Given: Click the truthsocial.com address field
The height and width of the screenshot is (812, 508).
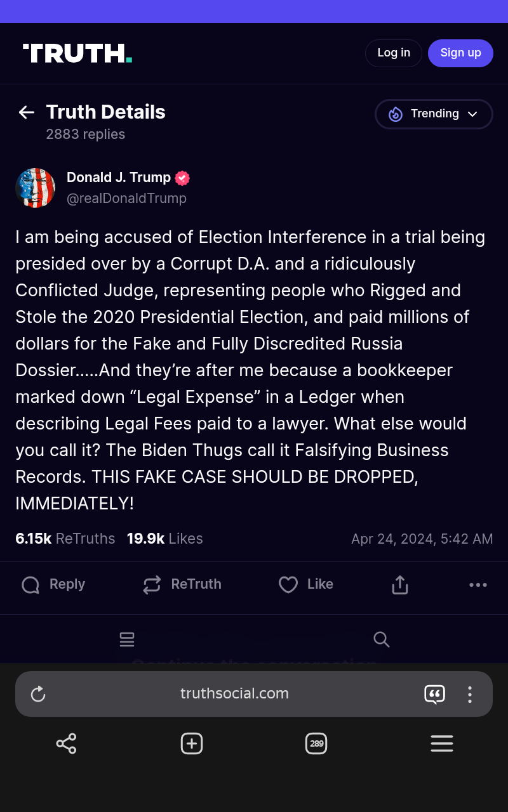Looking at the screenshot, I should coord(234,694).
